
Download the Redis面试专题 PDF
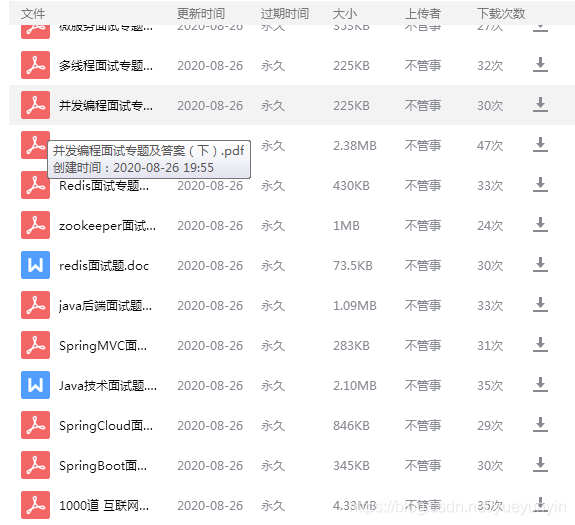tap(540, 185)
